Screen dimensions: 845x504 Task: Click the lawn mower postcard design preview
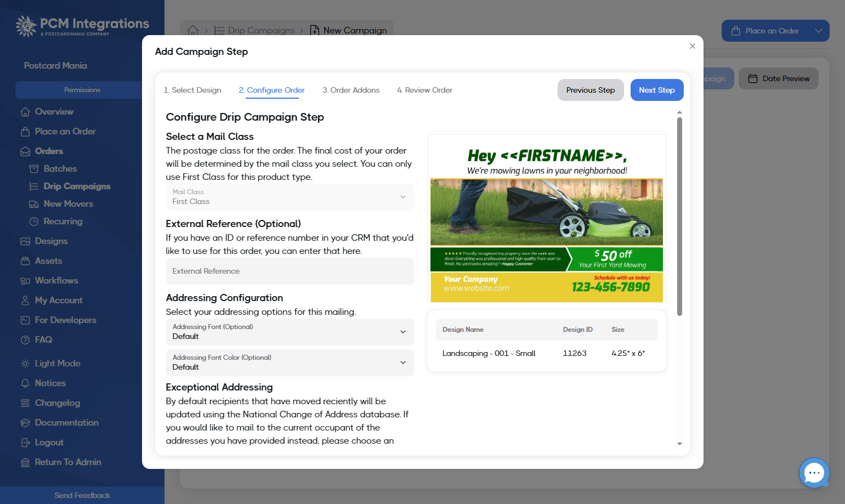547,218
